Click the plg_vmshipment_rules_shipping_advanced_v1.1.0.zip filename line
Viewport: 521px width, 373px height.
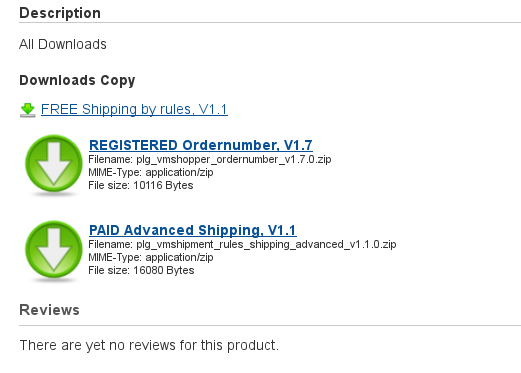[x=242, y=244]
